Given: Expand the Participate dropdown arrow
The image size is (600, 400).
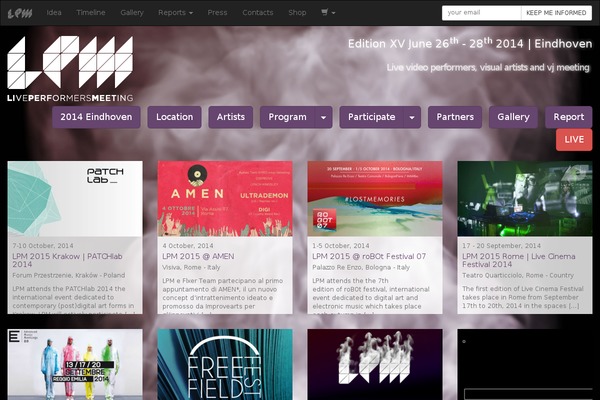Looking at the screenshot, I should click(412, 117).
